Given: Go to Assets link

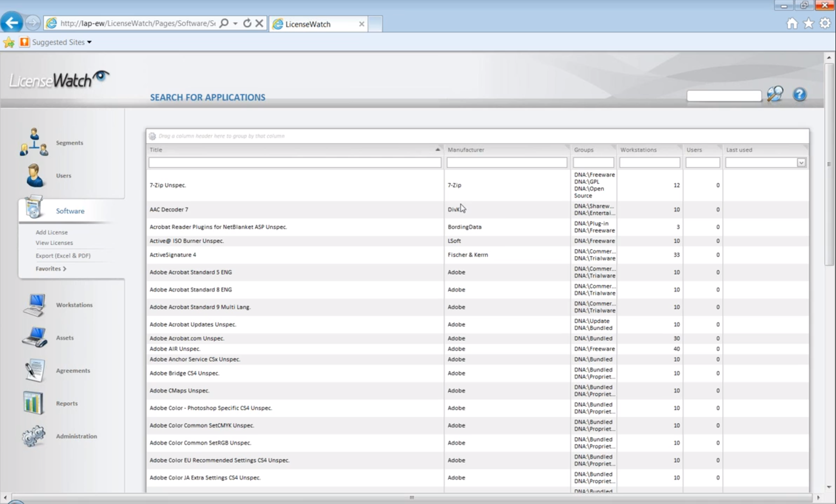Looking at the screenshot, I should tap(65, 337).
